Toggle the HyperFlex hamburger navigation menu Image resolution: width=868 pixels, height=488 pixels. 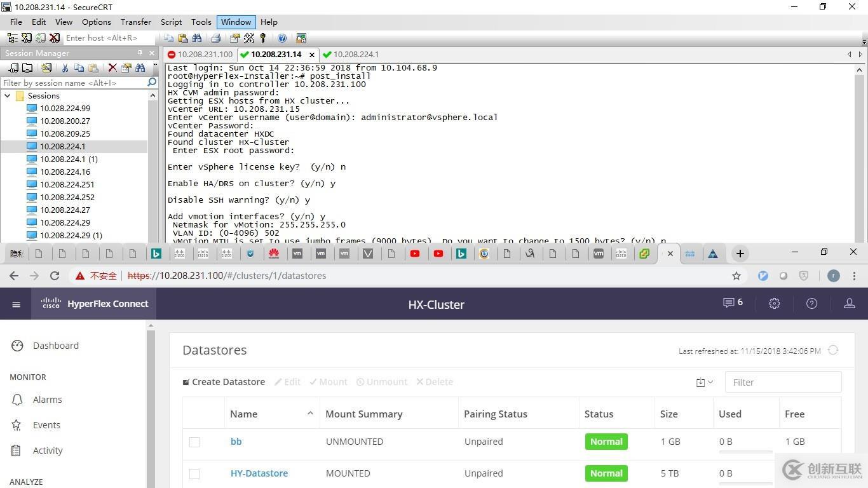click(x=17, y=304)
